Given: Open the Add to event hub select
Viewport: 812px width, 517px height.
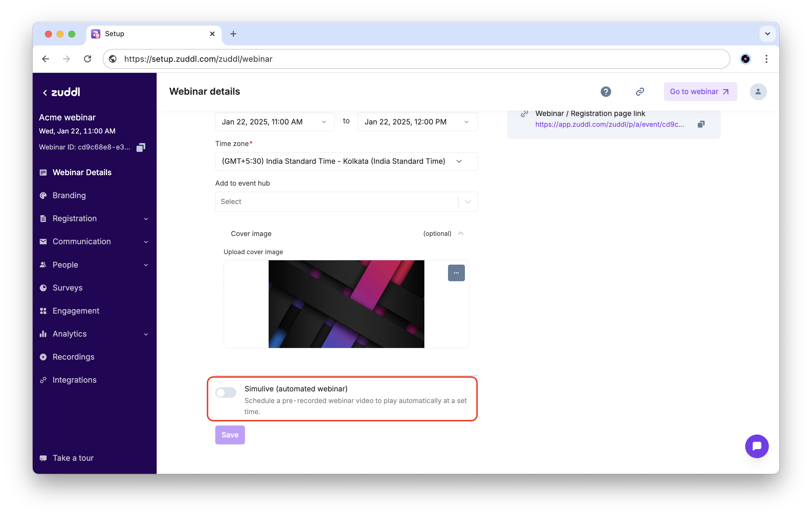Looking at the screenshot, I should 346,202.
